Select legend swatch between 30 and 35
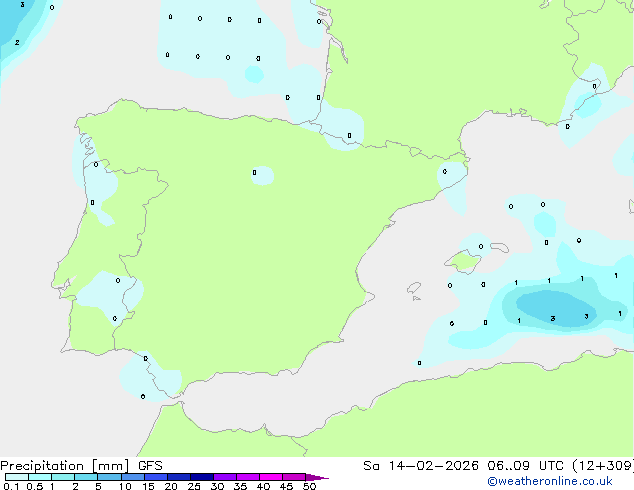The height and width of the screenshot is (490, 634). (225, 477)
